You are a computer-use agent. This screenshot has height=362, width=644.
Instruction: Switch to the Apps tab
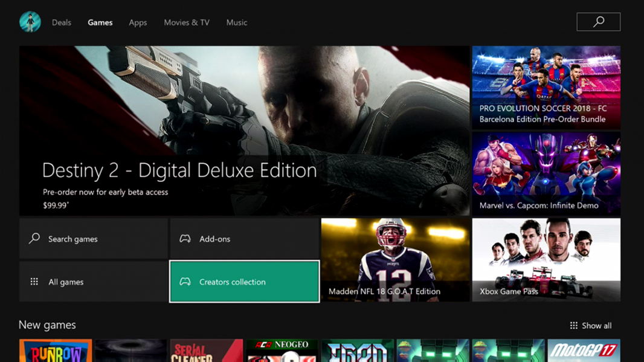coord(138,22)
